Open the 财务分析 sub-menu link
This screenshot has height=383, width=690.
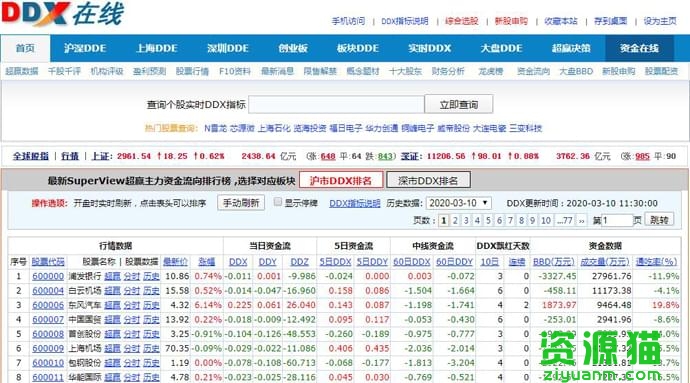tap(448, 71)
